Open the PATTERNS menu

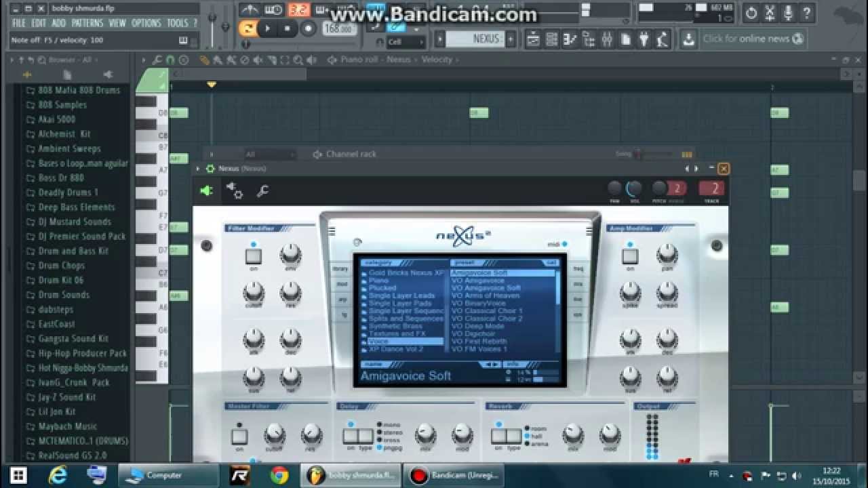(87, 23)
